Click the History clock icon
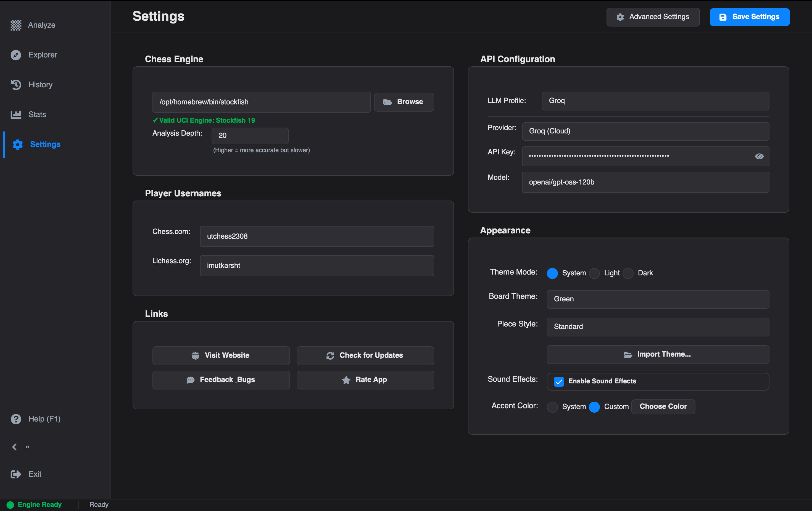 pyautogui.click(x=16, y=85)
